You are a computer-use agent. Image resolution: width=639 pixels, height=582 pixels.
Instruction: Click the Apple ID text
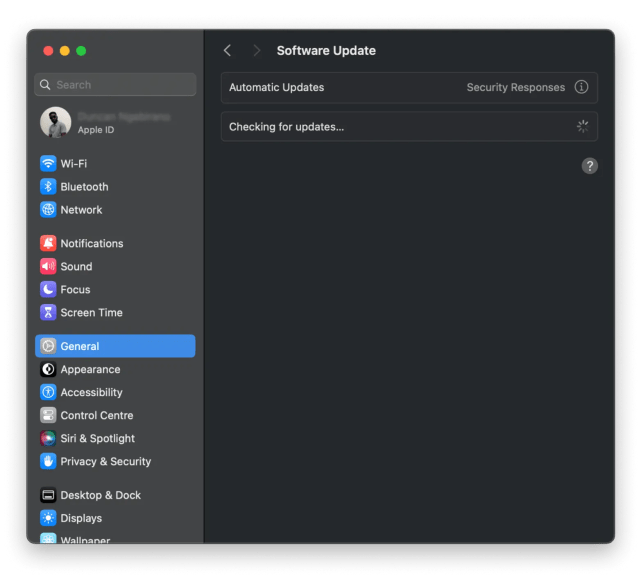click(x=96, y=130)
